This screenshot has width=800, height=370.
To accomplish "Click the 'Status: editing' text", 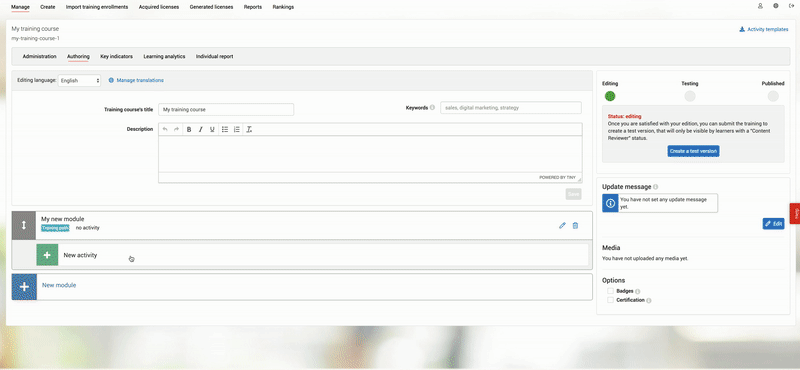I will [624, 116].
